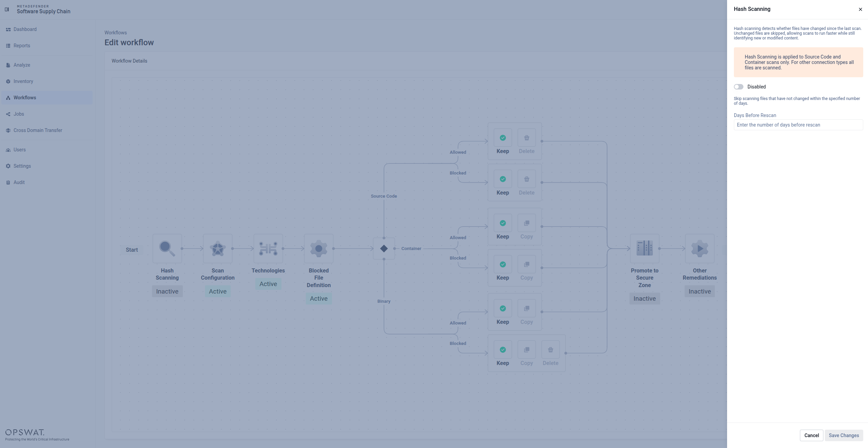
Task: Toggle the sidebar collapse icon
Action: click(x=7, y=9)
